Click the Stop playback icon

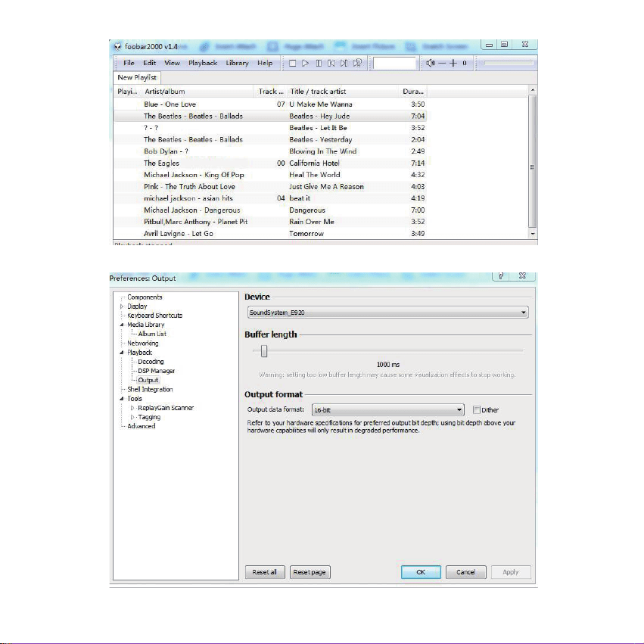[x=292, y=64]
